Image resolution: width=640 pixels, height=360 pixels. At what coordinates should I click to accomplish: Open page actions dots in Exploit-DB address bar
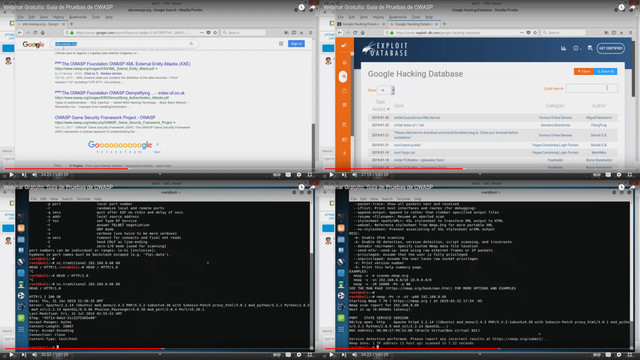point(522,32)
